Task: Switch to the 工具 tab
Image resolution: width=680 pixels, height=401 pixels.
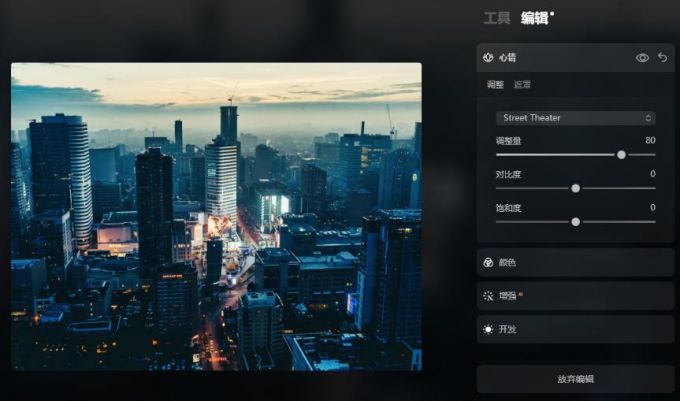Action: coord(497,18)
